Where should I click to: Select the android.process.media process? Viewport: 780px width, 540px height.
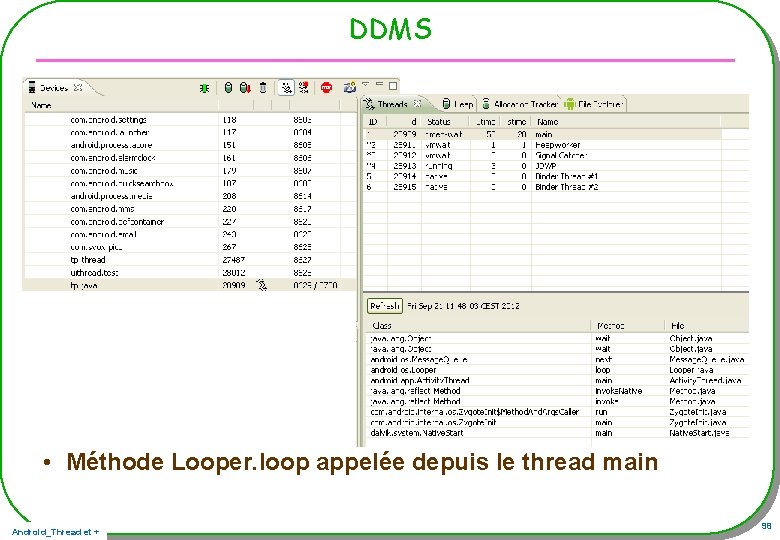click(190, 196)
